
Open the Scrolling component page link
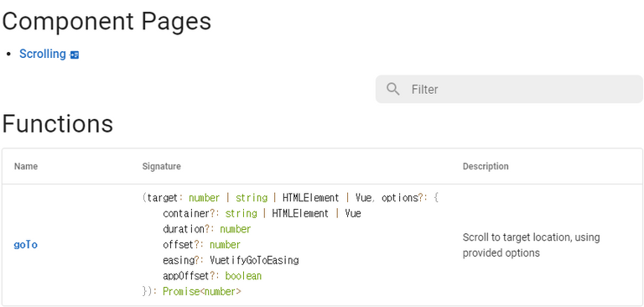tap(42, 54)
